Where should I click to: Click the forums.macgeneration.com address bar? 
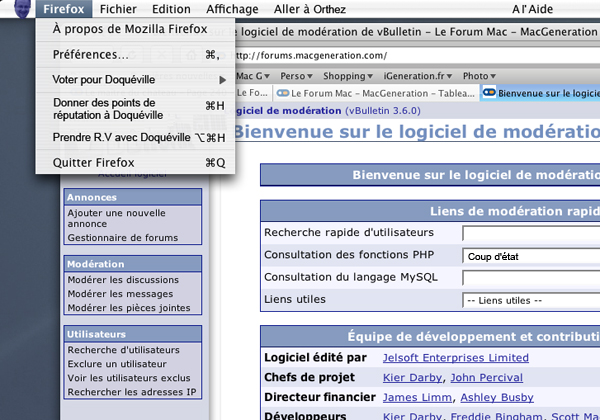[400, 55]
